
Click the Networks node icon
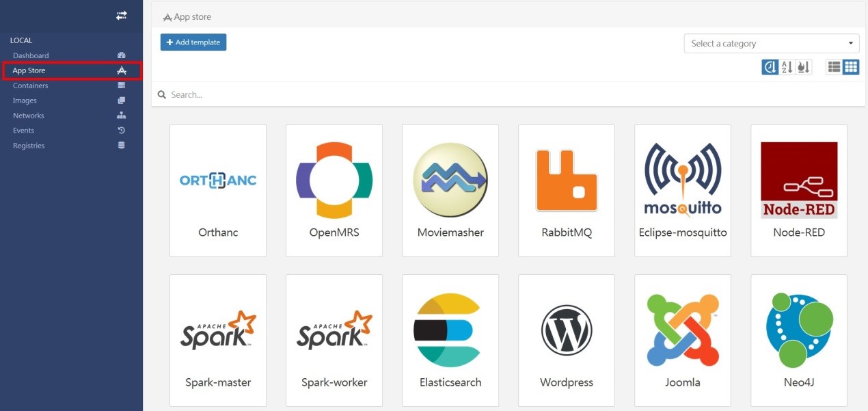[121, 115]
